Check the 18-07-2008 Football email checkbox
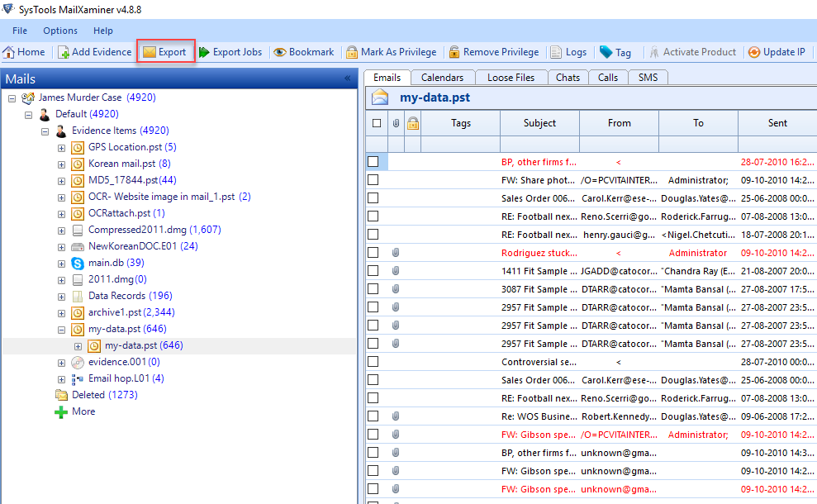Screen dimensions: 817x504 [373, 234]
